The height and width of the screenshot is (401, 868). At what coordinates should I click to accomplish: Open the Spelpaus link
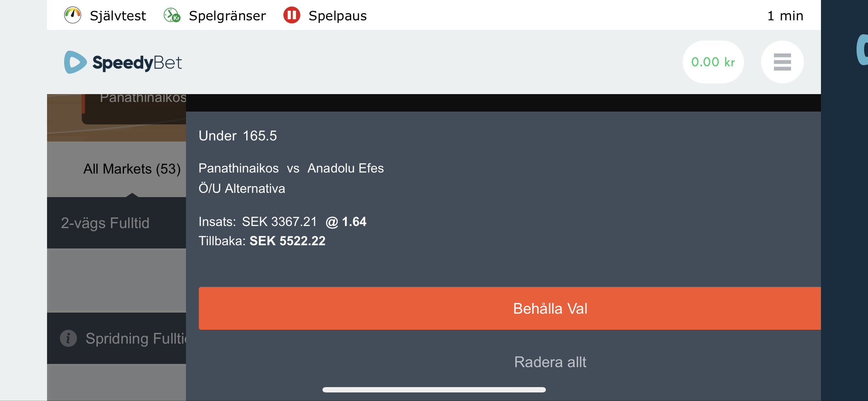click(x=337, y=16)
